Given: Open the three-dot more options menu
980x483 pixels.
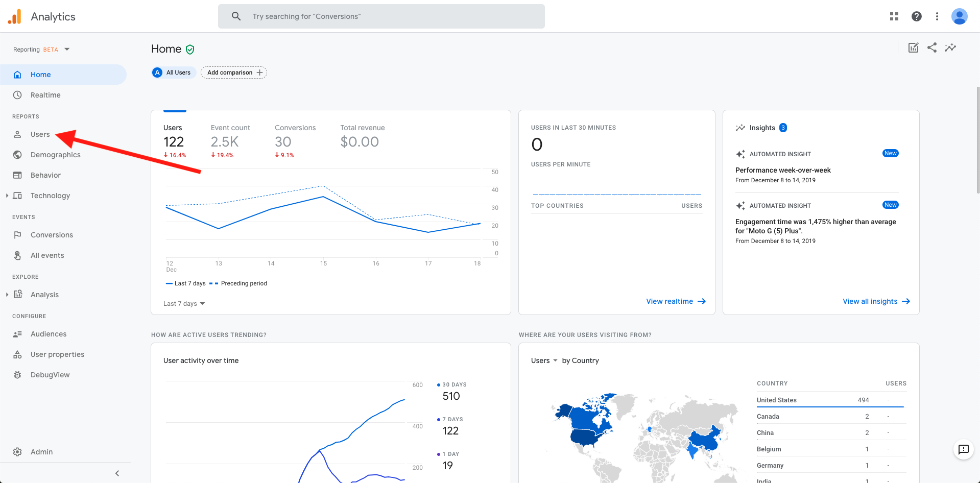Looking at the screenshot, I should pyautogui.click(x=937, y=16).
